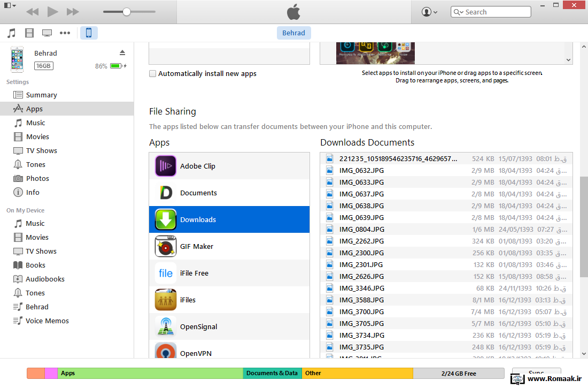Open TV Shows under On My Device
Image resolution: width=588 pixels, height=388 pixels.
click(x=67, y=252)
